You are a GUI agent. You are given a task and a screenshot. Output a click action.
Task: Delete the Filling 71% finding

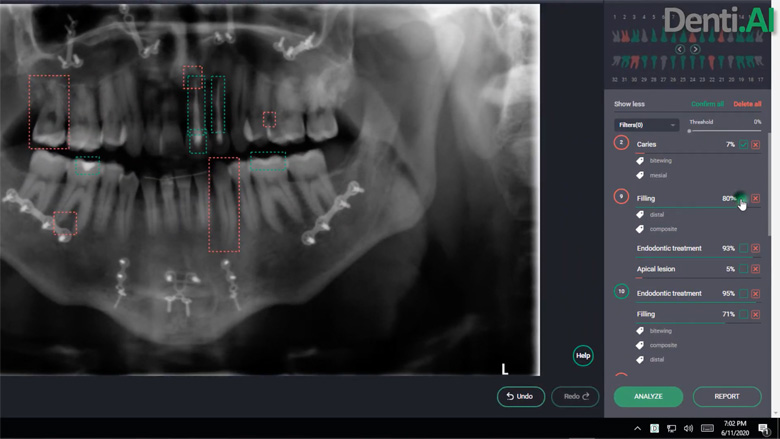755,314
